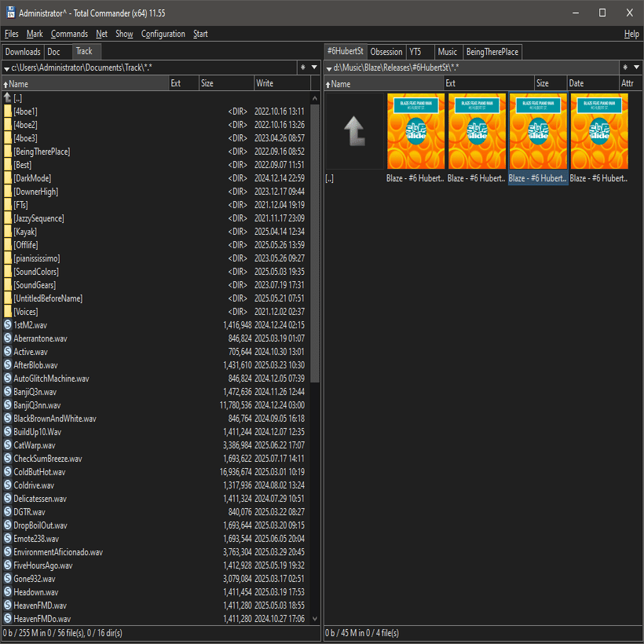Image resolution: width=644 pixels, height=644 pixels.
Task: Click the audio file icon of Delicatessen.wav
Action: 7,498
